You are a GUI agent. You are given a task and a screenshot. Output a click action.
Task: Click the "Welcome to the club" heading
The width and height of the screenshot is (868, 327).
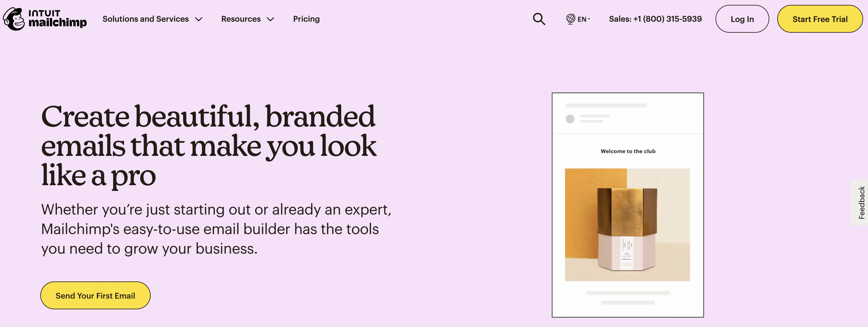(x=628, y=151)
